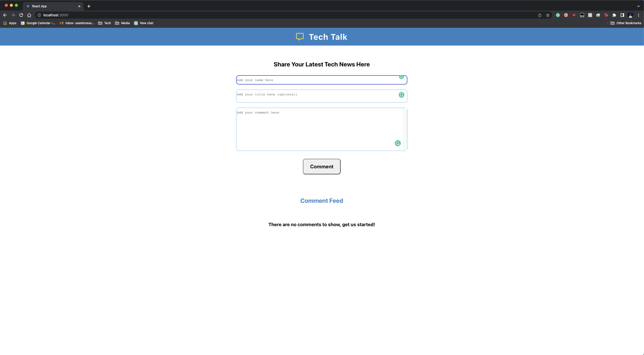Viewport: 644px width, 355px height.
Task: Expand the tab search chevron
Action: 638,6
